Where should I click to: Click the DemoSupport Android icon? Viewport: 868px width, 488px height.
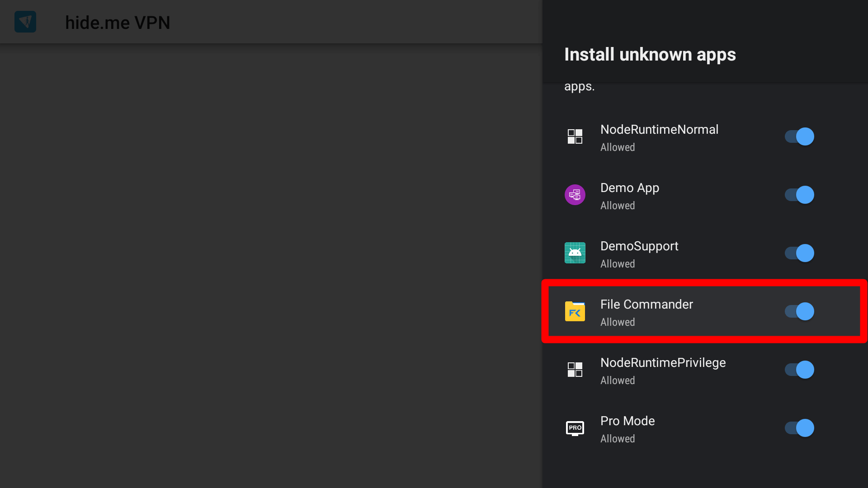tap(575, 253)
